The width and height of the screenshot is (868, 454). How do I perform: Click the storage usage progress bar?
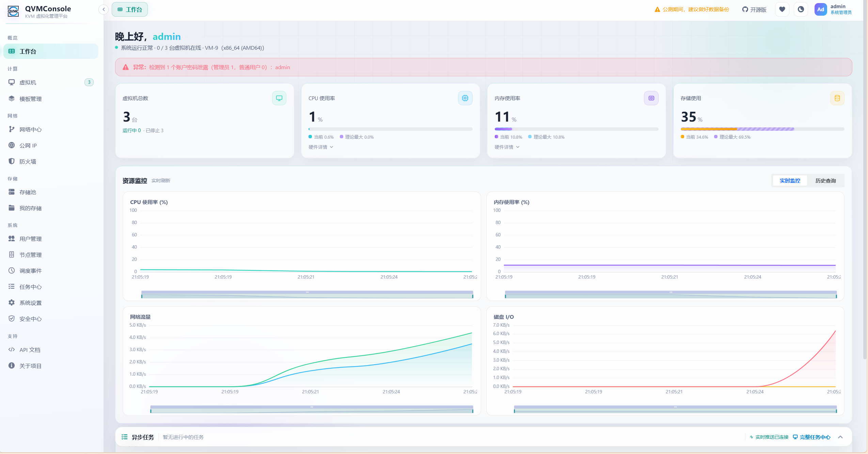(x=762, y=129)
